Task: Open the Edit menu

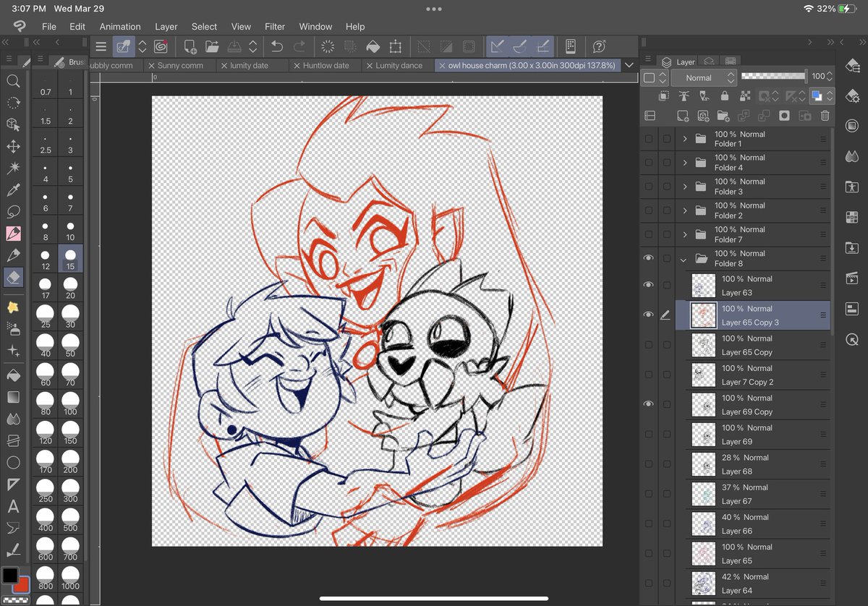Action: pyautogui.click(x=77, y=27)
